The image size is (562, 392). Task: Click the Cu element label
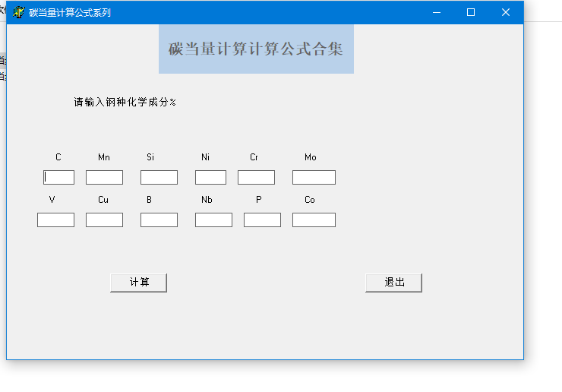[103, 200]
